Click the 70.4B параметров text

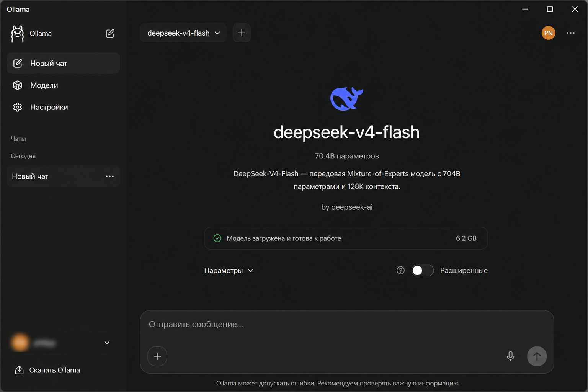point(346,156)
